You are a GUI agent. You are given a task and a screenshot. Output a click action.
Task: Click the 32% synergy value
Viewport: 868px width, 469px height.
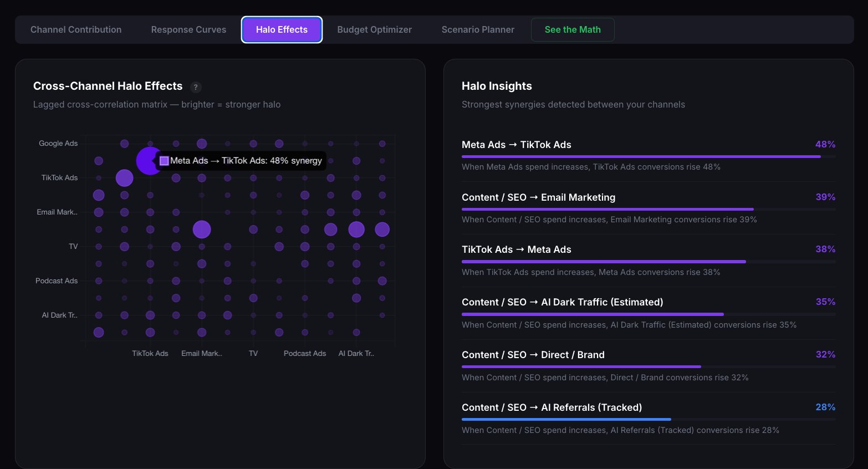[x=825, y=354]
